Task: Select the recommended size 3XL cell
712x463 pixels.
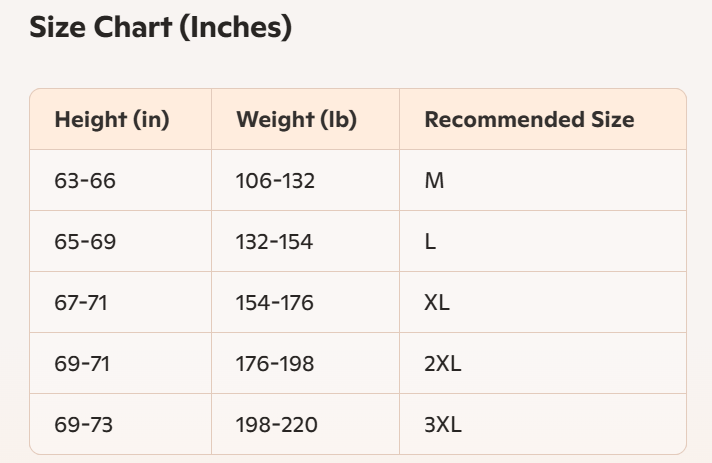Action: tap(443, 425)
